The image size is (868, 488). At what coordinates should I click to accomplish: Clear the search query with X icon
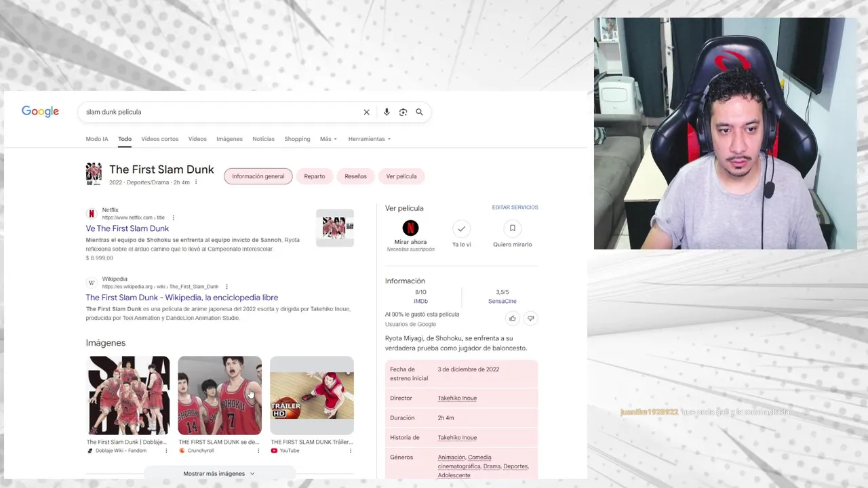tap(366, 112)
